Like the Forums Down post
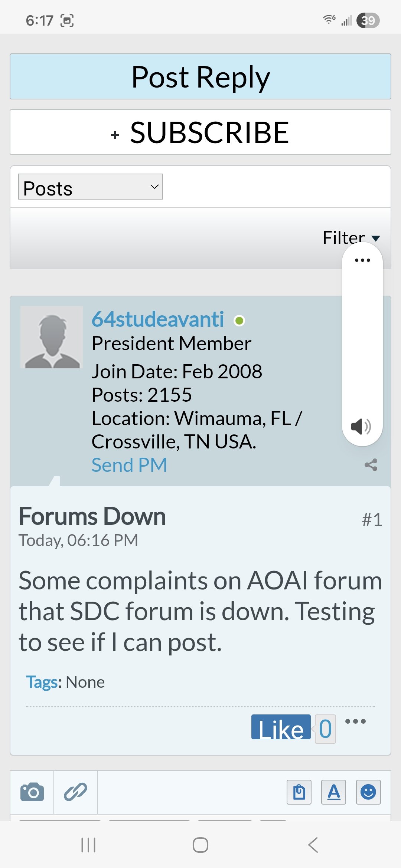401x868 pixels. click(x=281, y=727)
